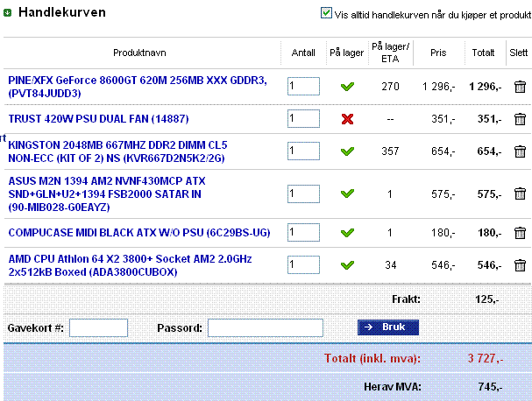Edit quantity field for KINGSTON memory
This screenshot has width=532, height=401.
303,151
